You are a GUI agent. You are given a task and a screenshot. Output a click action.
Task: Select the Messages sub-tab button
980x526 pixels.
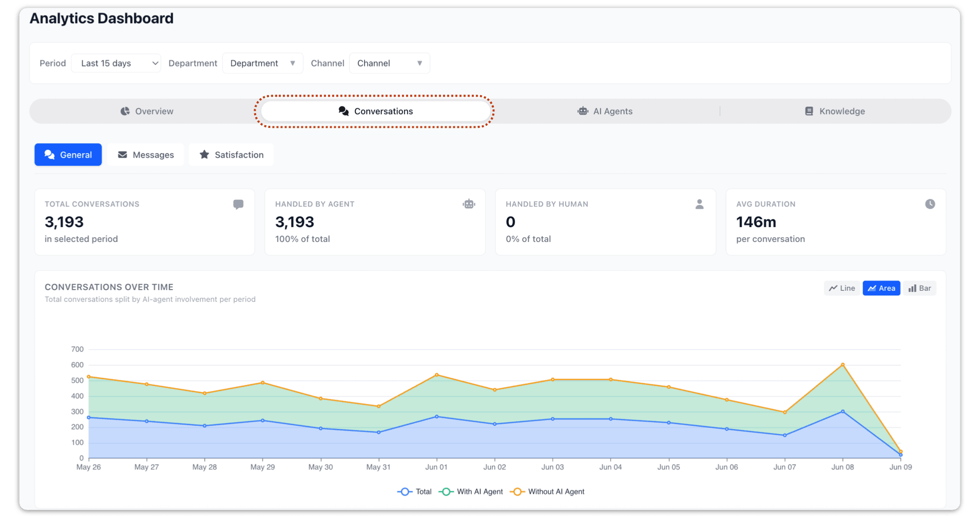tap(146, 155)
